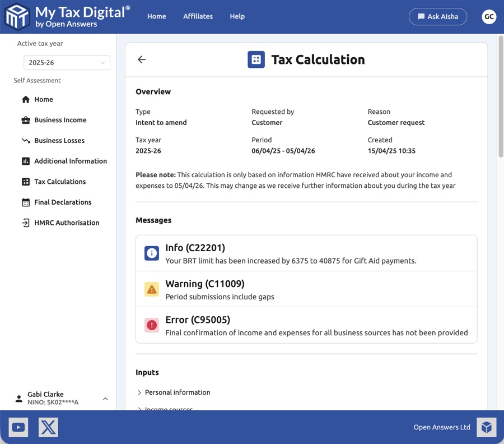Expand the Personal information section

(177, 392)
